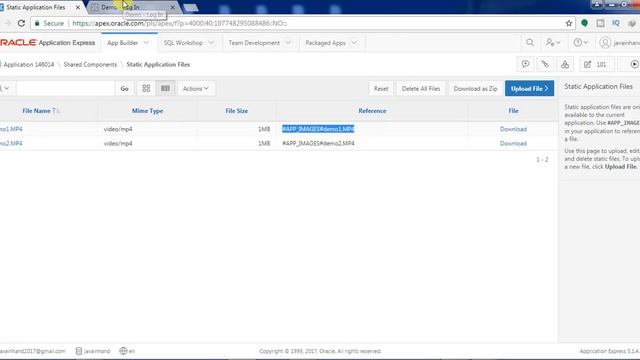Image resolution: width=640 pixels, height=360 pixels.
Task: Navigate to Shared Components breadcrumb
Action: 90,64
